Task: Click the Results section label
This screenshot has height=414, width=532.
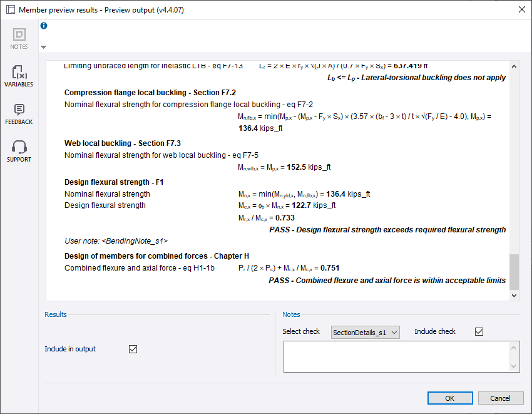Action: (56, 314)
